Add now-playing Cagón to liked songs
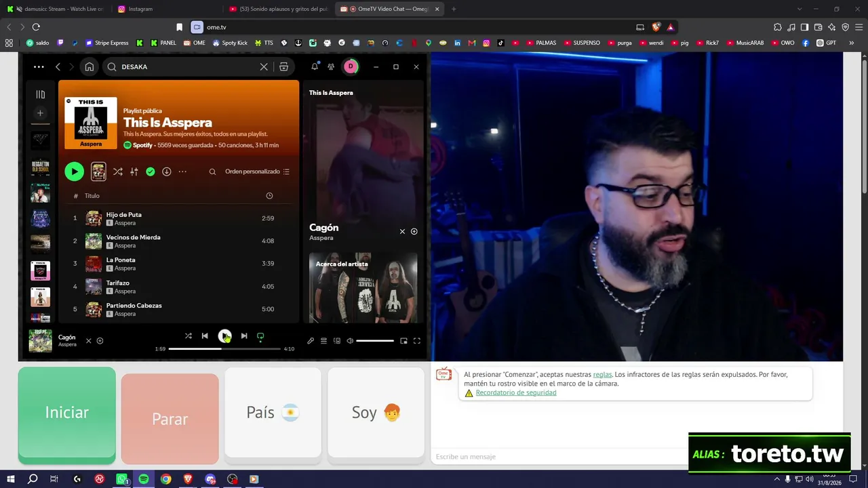868x488 pixels. click(100, 341)
